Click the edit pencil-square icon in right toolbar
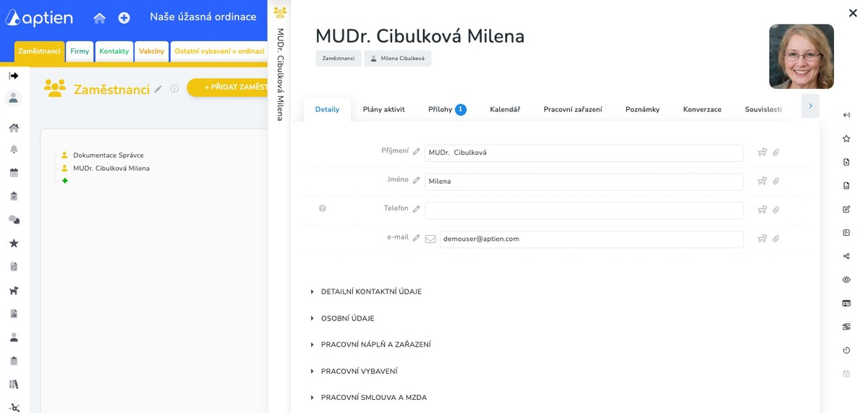 pyautogui.click(x=846, y=209)
